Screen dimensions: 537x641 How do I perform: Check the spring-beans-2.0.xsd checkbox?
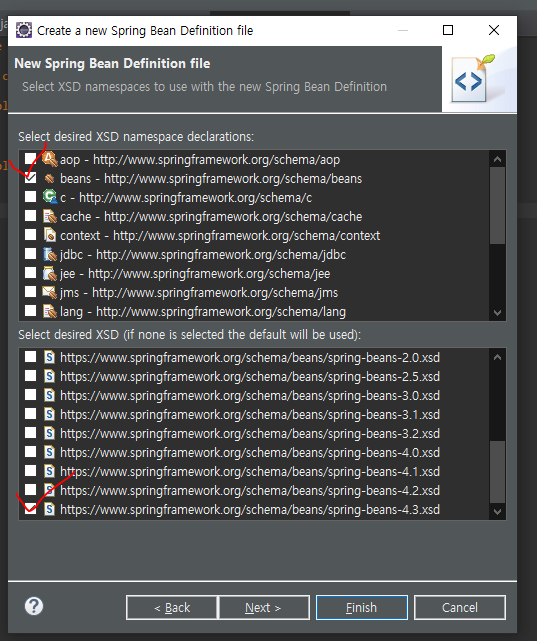coord(30,356)
